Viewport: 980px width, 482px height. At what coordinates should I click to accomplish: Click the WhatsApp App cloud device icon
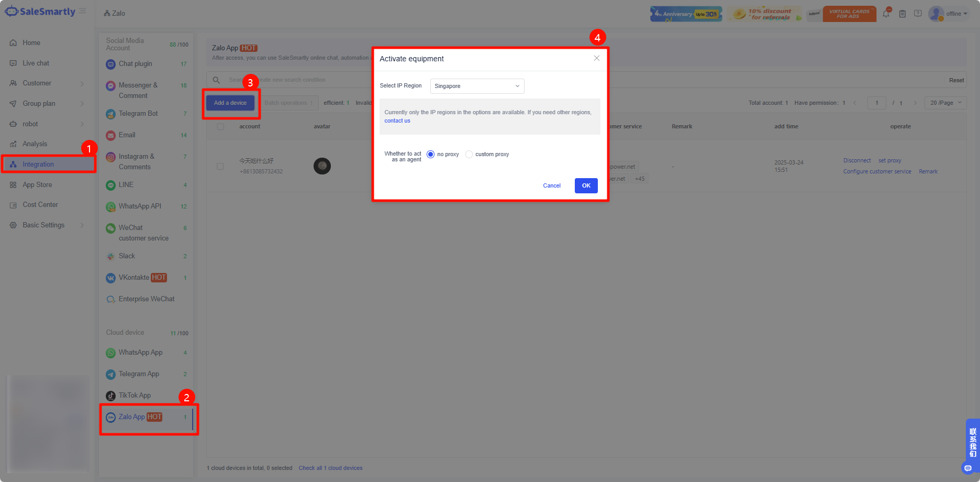(x=110, y=353)
